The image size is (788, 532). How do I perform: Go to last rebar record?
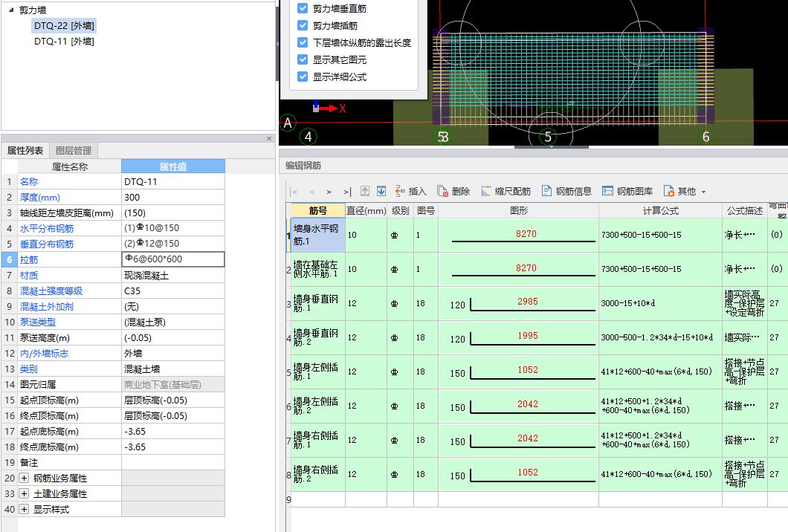click(x=346, y=192)
